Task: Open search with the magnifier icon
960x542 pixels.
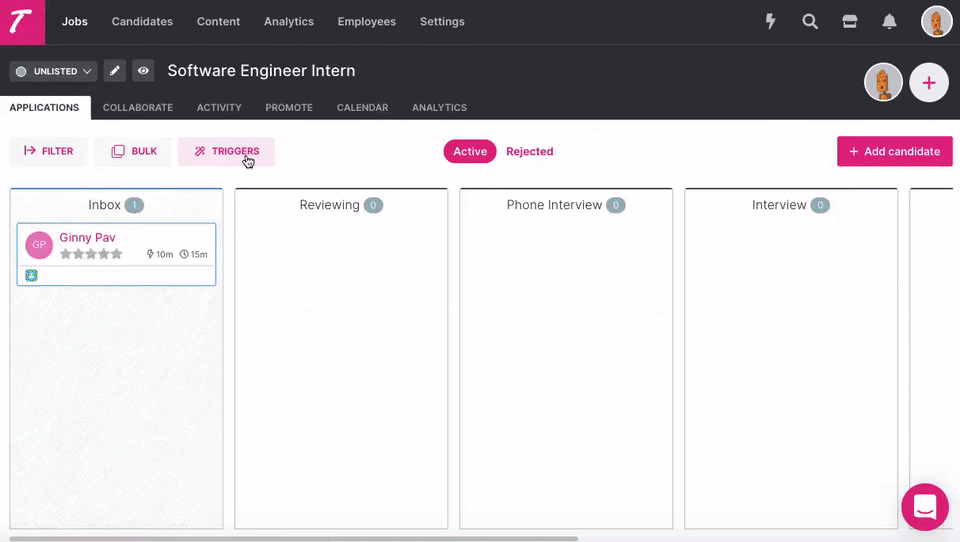Action: point(810,21)
